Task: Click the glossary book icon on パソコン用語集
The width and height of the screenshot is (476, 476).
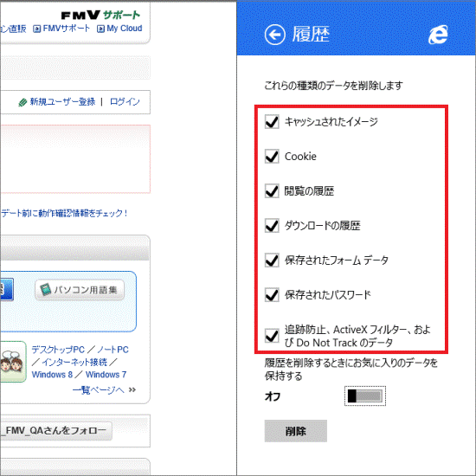Action: [46, 290]
